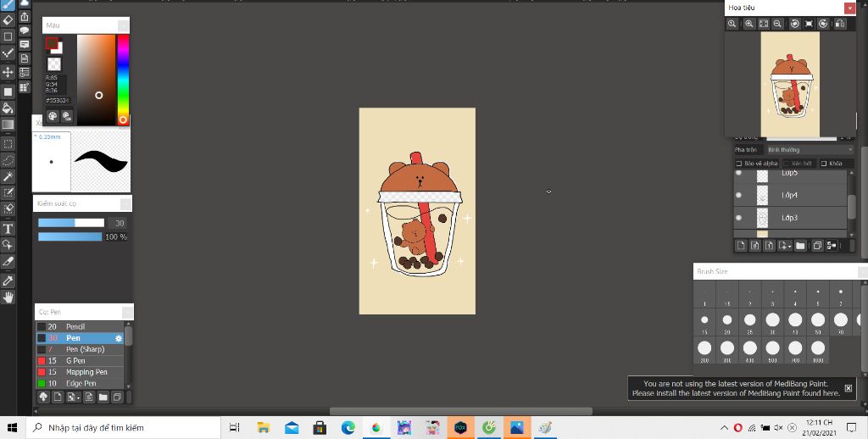Select the Shape rectangle tool
The width and height of the screenshot is (868, 439).
(8, 36)
